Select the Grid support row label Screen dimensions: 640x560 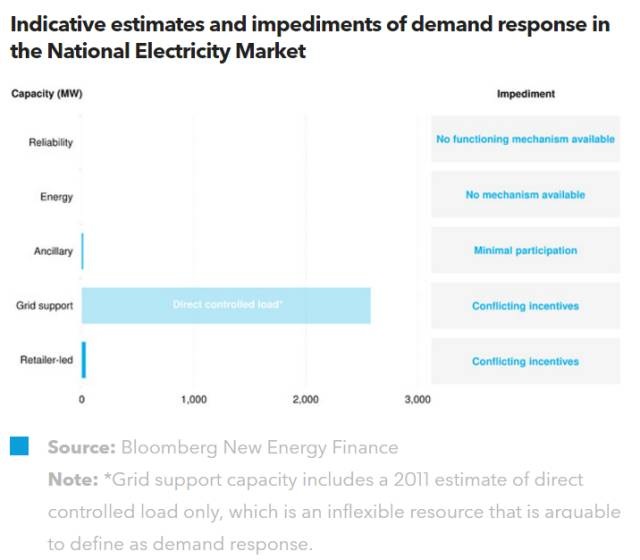45,306
